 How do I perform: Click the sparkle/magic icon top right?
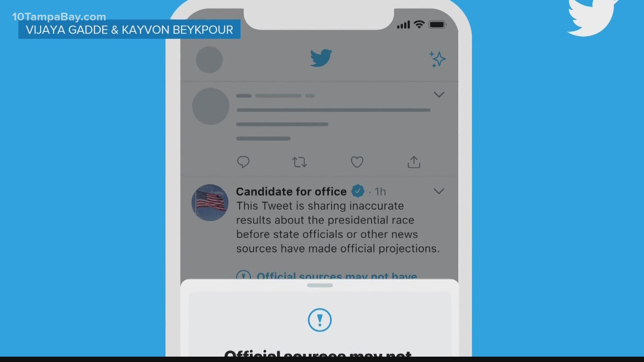pos(437,59)
